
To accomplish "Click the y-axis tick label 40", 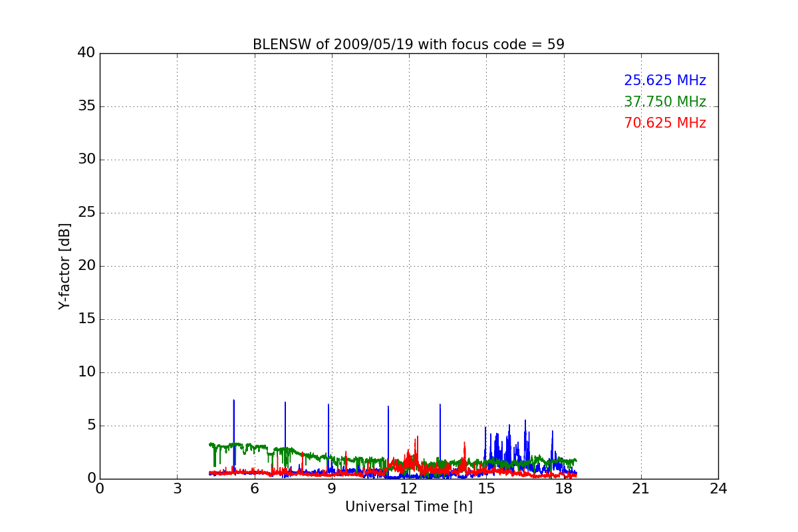I will tap(86, 53).
